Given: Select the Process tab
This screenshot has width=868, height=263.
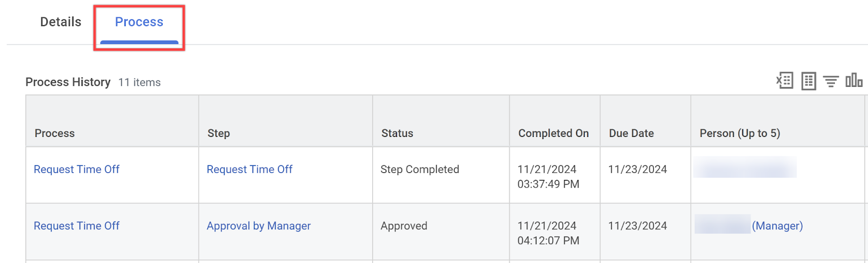Looking at the screenshot, I should point(139,22).
